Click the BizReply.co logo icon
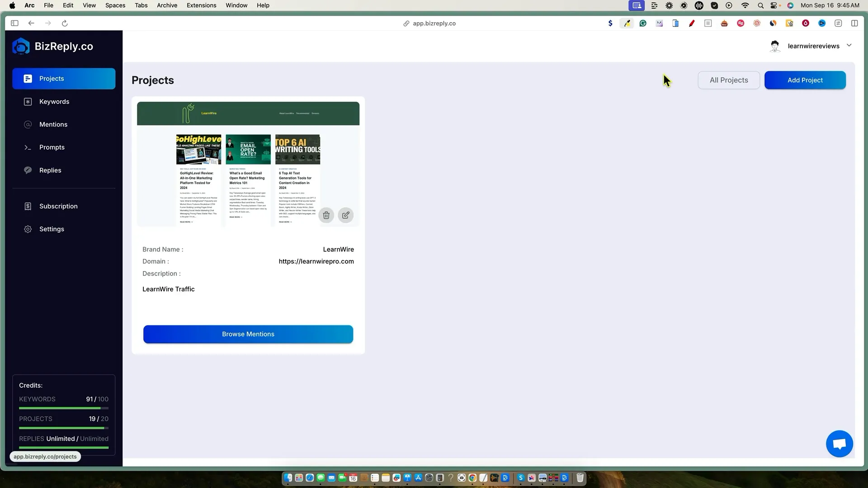Image resolution: width=868 pixels, height=488 pixels. pos(21,47)
